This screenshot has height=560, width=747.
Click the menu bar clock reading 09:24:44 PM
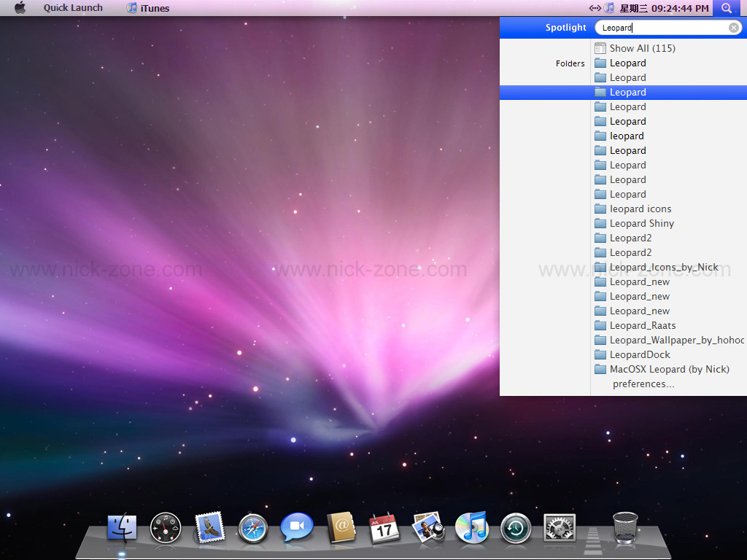[664, 8]
